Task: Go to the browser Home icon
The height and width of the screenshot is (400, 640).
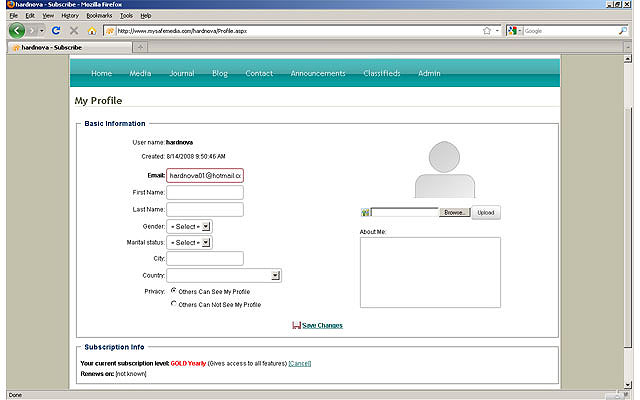Action: click(x=92, y=31)
